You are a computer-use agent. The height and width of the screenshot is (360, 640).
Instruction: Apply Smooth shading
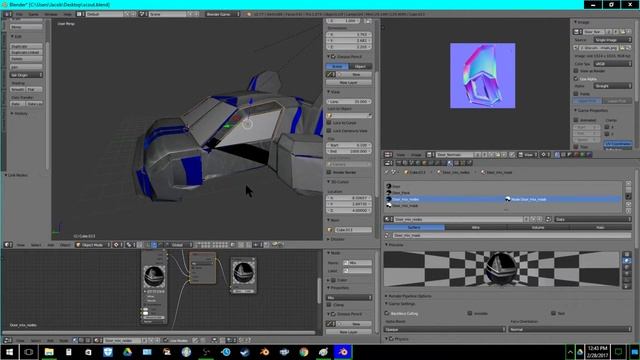18,89
